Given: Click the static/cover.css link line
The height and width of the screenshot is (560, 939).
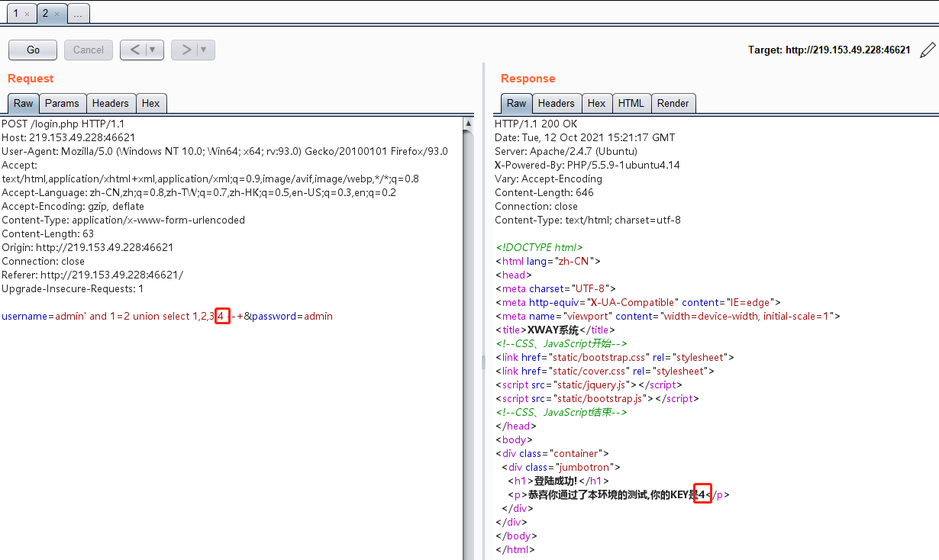Looking at the screenshot, I should (605, 371).
